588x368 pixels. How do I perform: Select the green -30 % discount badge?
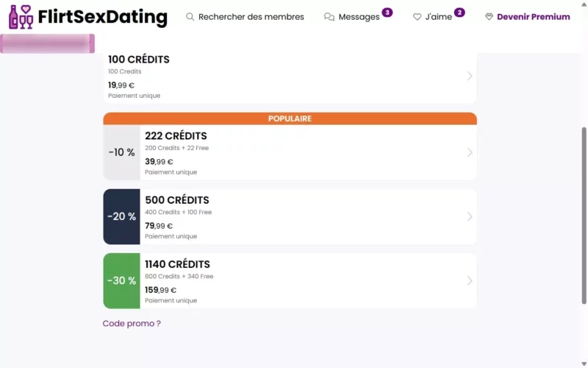pyautogui.click(x=121, y=280)
